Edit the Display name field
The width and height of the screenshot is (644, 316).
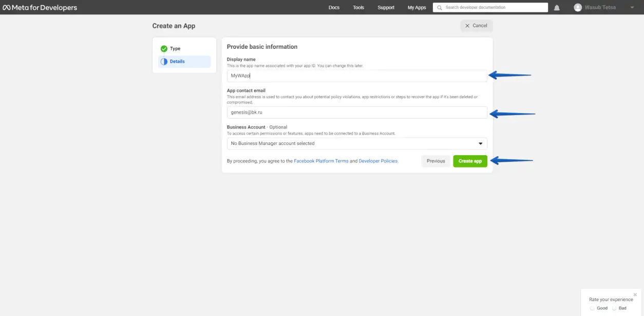pos(357,76)
